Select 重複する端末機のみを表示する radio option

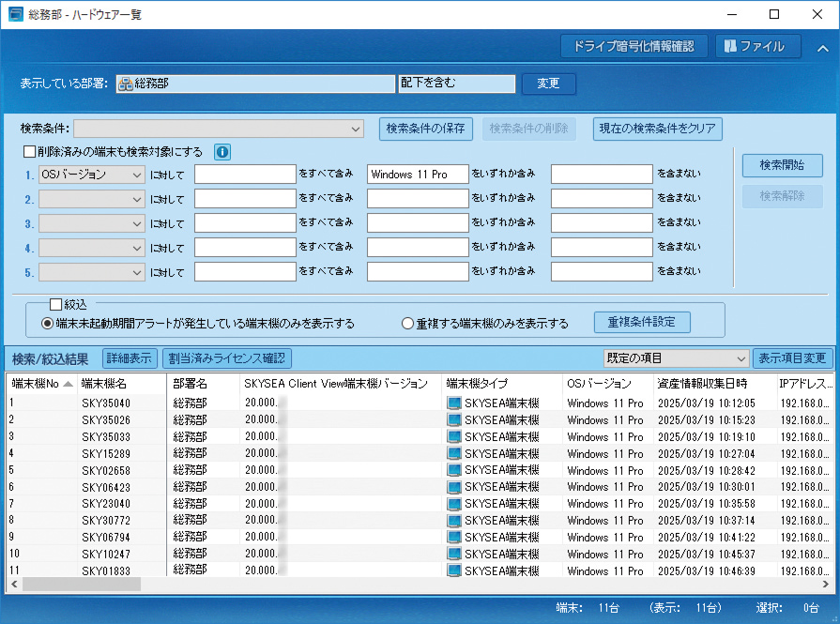(x=407, y=324)
